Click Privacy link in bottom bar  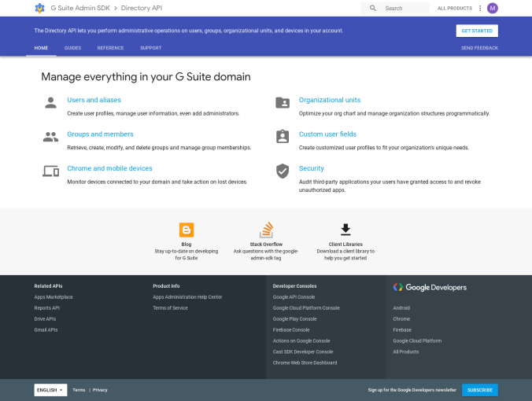pyautogui.click(x=100, y=390)
